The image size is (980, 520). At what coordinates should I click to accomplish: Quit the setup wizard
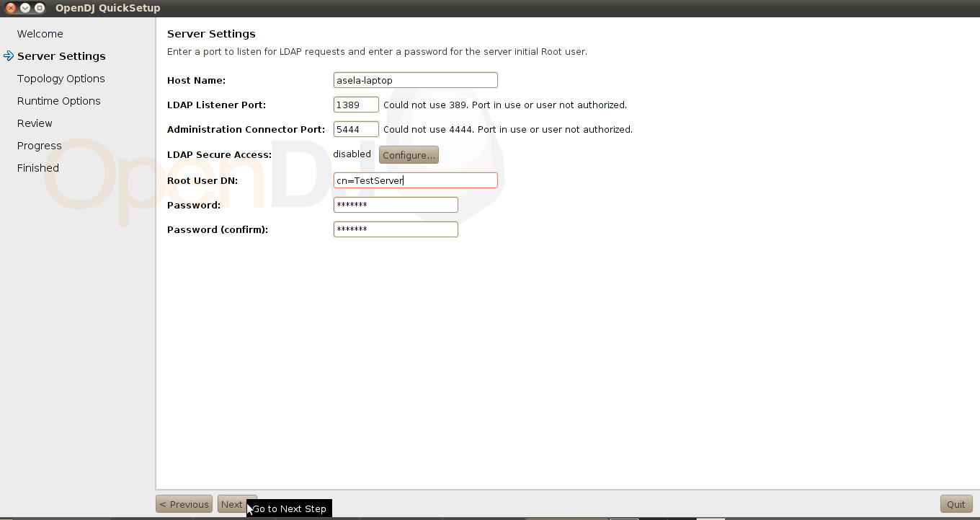point(956,504)
